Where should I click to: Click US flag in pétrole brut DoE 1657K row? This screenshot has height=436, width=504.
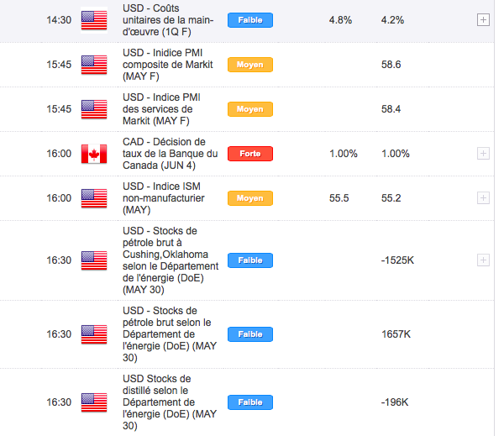(x=94, y=334)
